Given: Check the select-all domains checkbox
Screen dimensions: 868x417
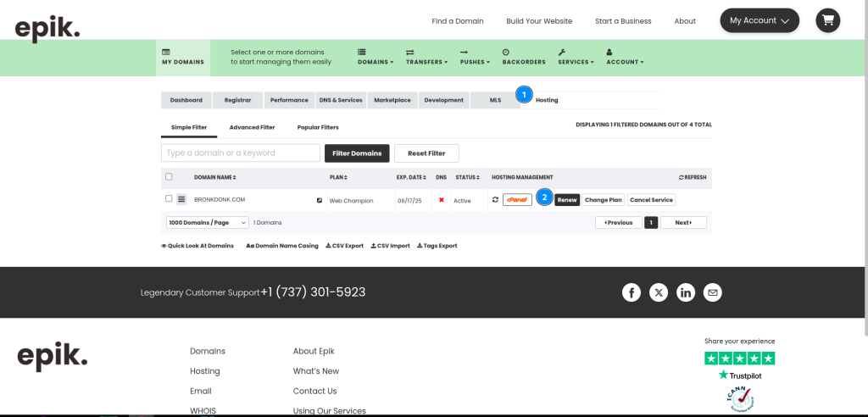Looking at the screenshot, I should click(x=169, y=176).
